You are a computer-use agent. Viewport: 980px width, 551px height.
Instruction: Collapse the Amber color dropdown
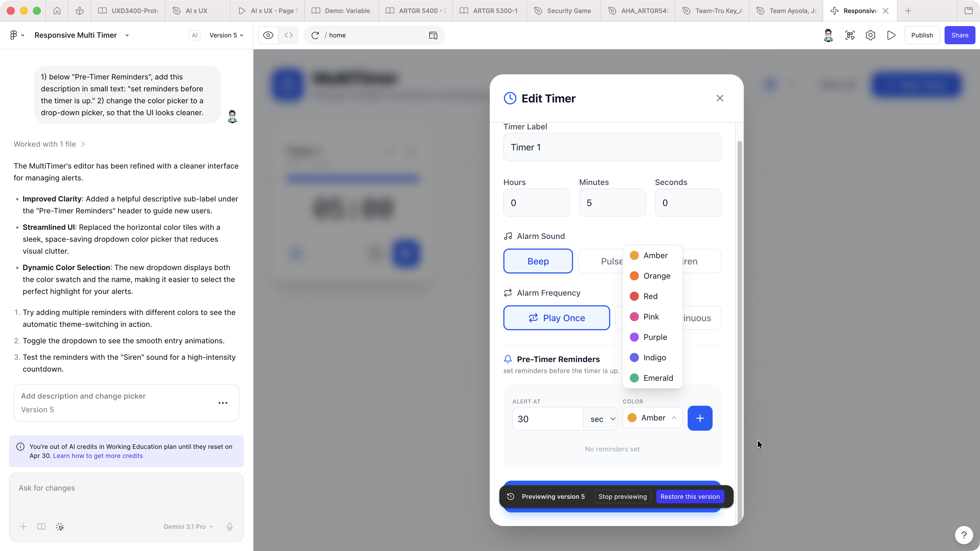pyautogui.click(x=652, y=417)
